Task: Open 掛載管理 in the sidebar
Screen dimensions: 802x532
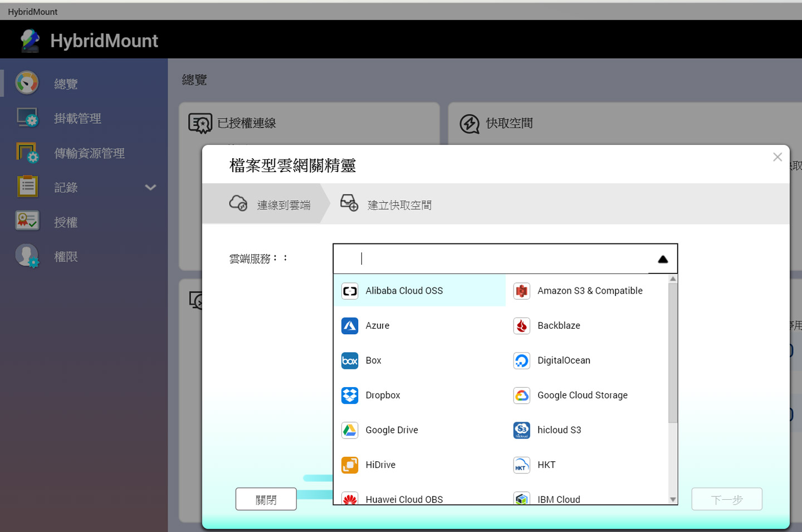Action: pyautogui.click(x=77, y=119)
